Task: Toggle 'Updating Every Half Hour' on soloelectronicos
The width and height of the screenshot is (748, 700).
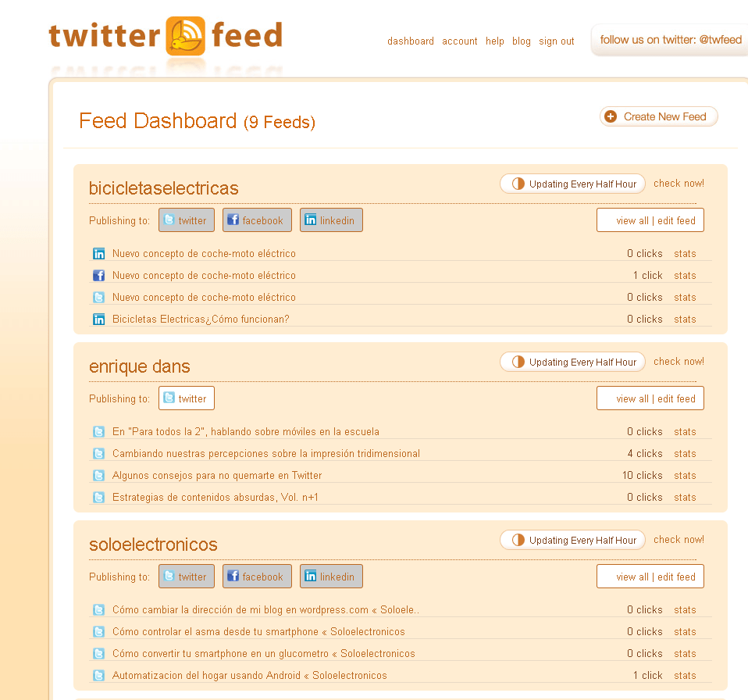Action: pyautogui.click(x=572, y=539)
